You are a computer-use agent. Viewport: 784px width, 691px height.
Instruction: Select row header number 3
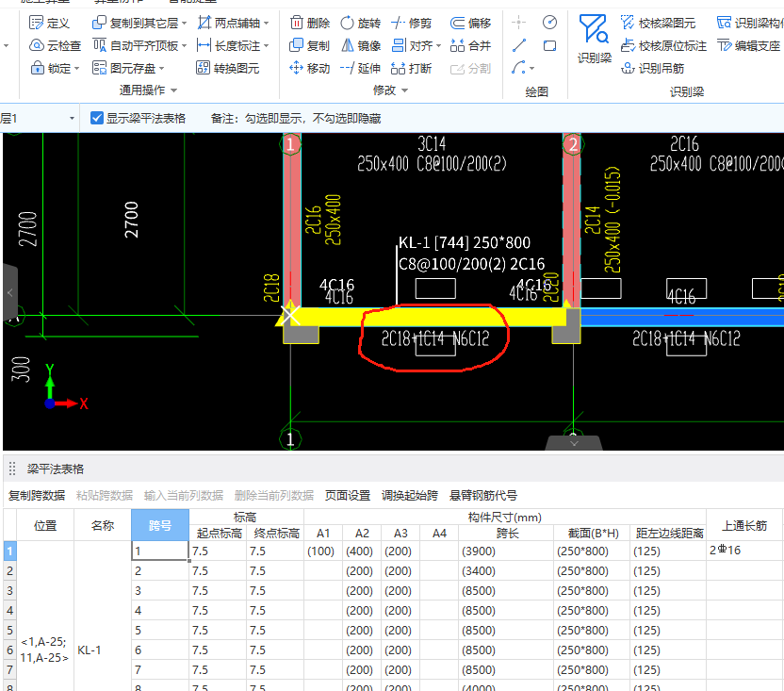point(9,590)
